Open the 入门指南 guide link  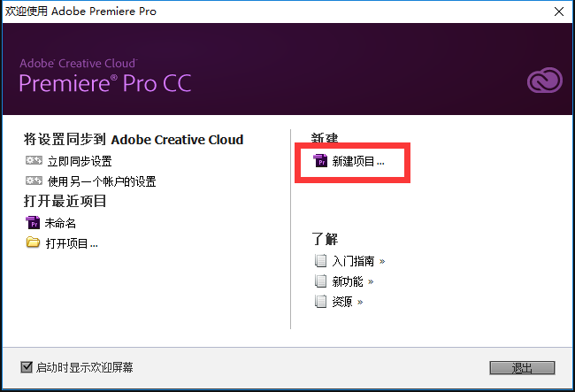(x=353, y=261)
